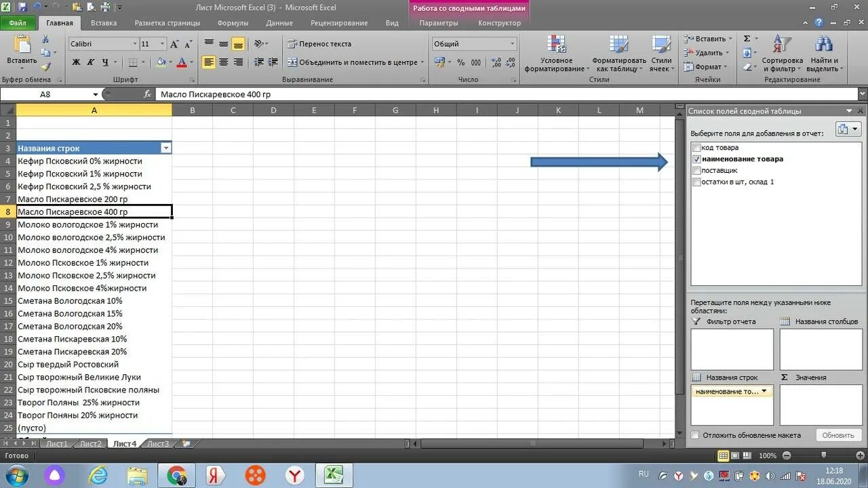The width and height of the screenshot is (868, 488).
Task: Open the fill color dropdown arrow
Action: [x=170, y=62]
